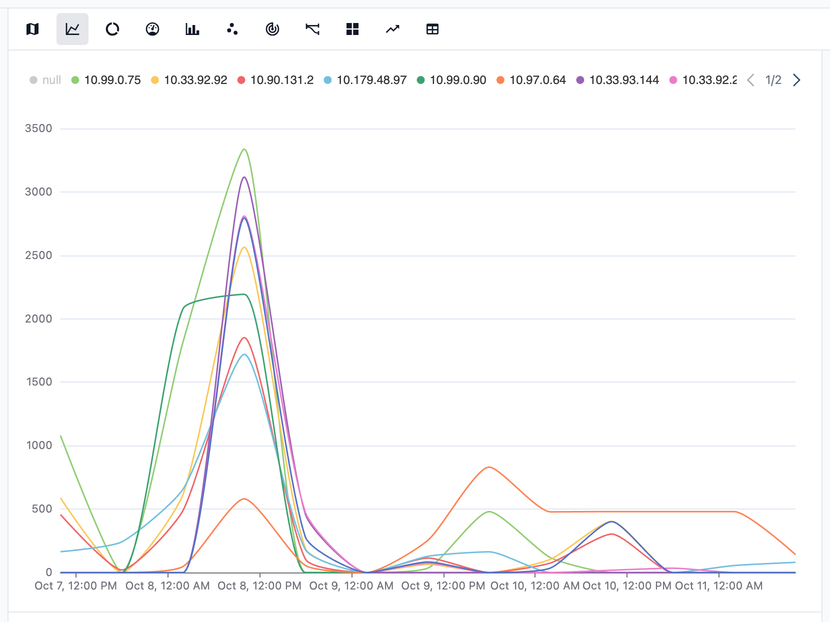Go to next legend page arrow
Image resolution: width=830 pixels, height=622 pixels.
click(796, 80)
